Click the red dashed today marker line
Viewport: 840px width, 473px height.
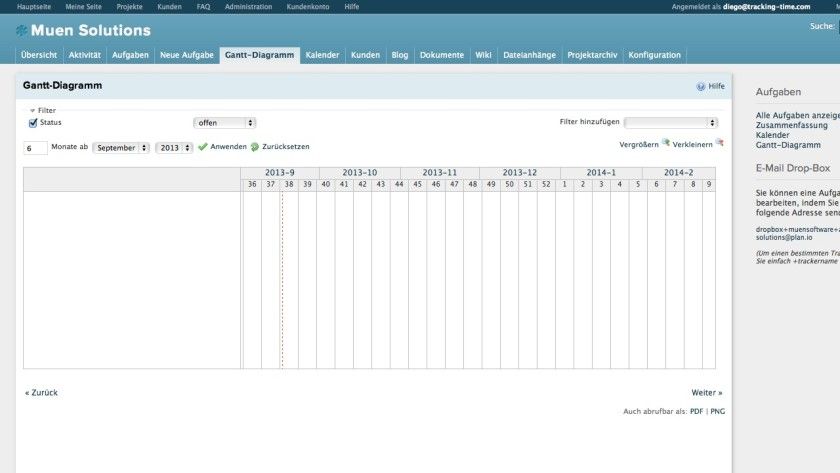click(x=282, y=280)
